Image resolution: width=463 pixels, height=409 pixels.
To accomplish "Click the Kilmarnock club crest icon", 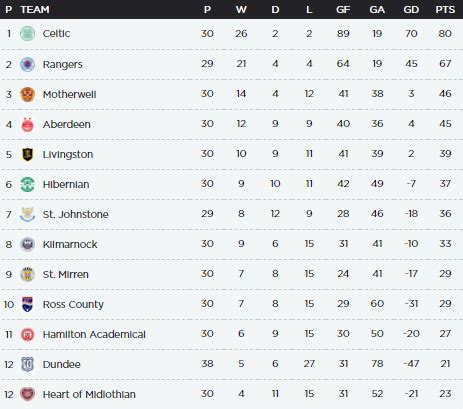I will 27,244.
